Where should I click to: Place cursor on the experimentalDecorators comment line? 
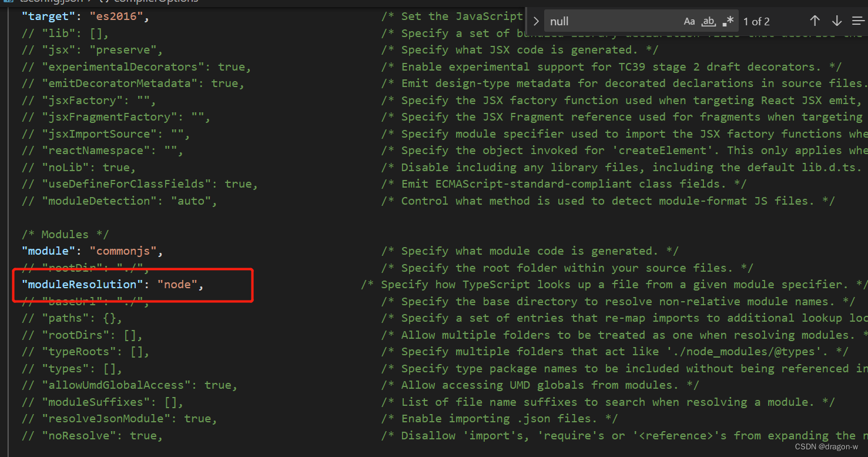click(135, 66)
